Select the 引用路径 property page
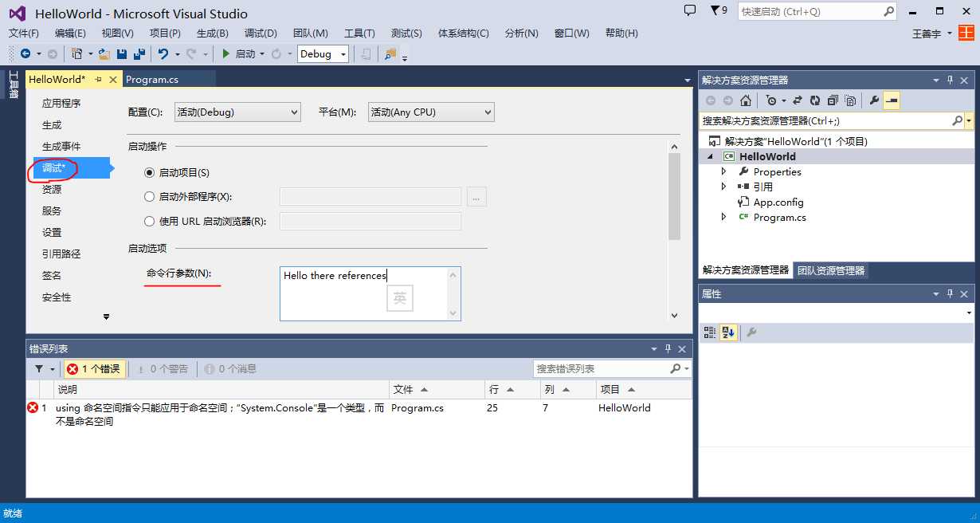This screenshot has width=980, height=523. [x=61, y=254]
